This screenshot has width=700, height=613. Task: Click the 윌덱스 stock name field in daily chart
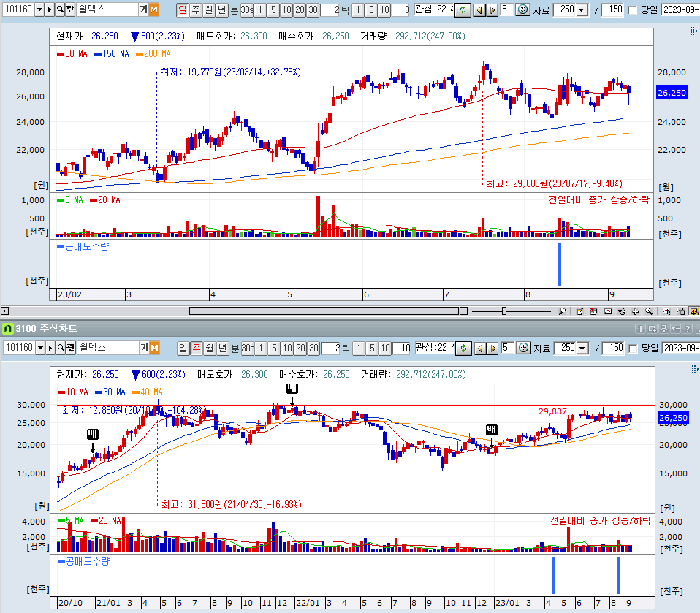click(107, 9)
